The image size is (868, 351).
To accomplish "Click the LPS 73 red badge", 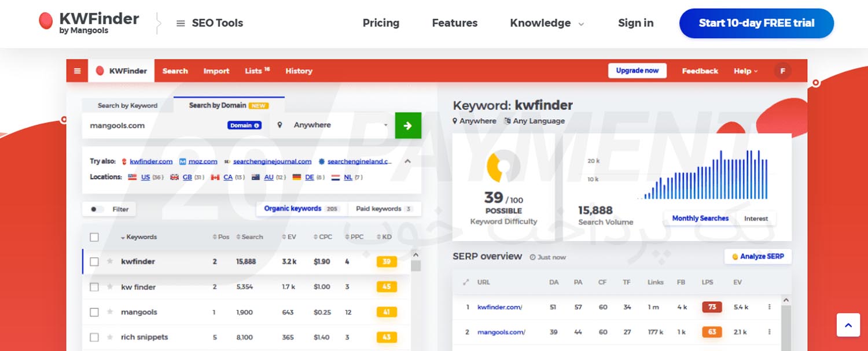I will tap(712, 307).
